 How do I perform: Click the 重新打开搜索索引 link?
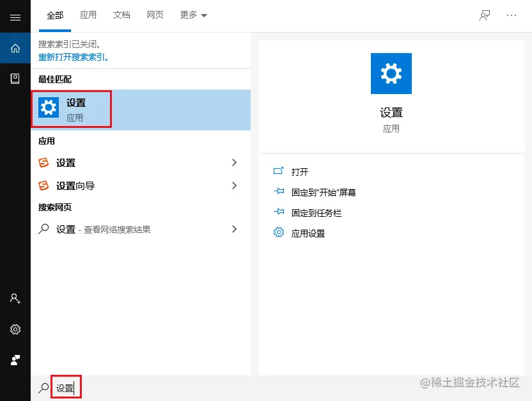(72, 58)
